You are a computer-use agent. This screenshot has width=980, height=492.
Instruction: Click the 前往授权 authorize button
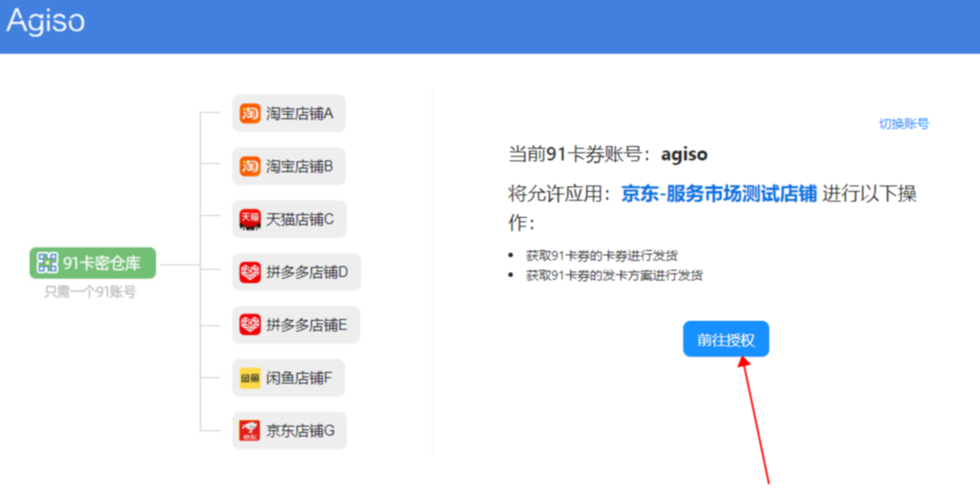(x=725, y=339)
